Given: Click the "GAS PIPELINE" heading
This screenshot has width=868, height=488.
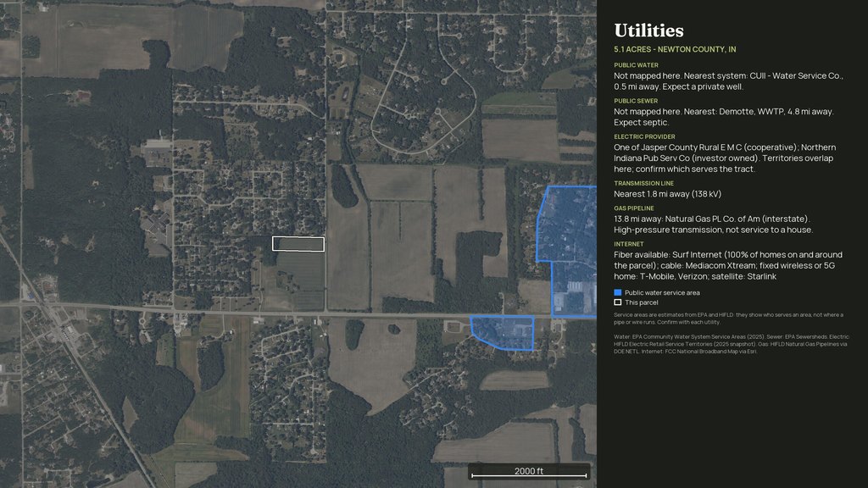Looking at the screenshot, I should 634,208.
